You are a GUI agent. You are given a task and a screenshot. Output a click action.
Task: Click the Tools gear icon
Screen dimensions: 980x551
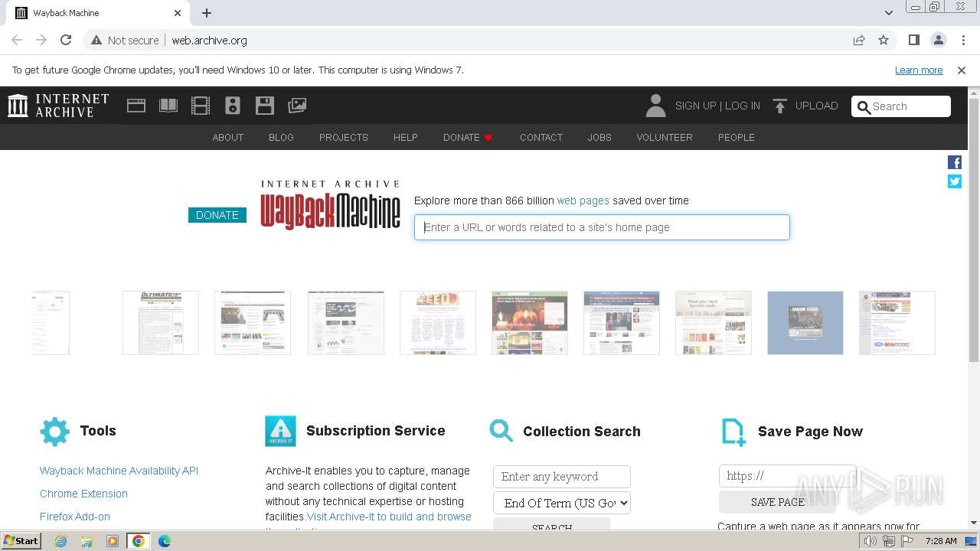(54, 432)
